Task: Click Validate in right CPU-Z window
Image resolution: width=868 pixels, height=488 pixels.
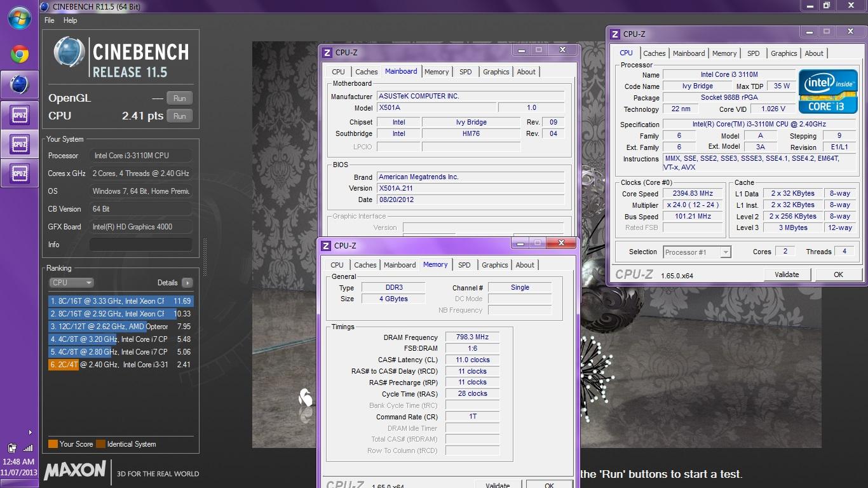Action: pyautogui.click(x=787, y=274)
